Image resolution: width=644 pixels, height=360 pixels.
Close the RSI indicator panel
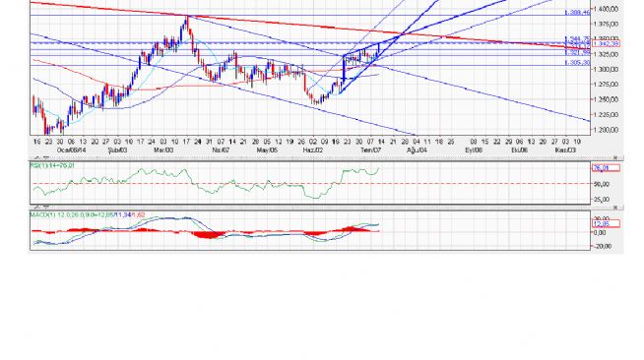click(x=615, y=157)
